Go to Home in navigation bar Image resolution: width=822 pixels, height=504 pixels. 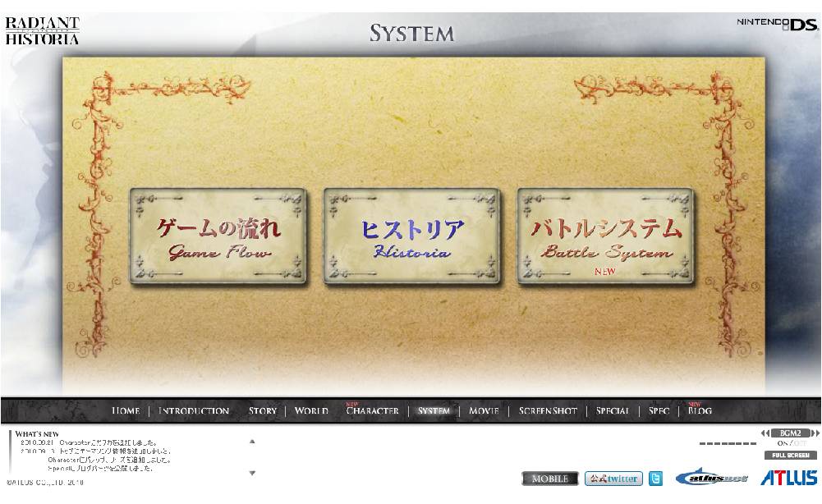coord(126,410)
